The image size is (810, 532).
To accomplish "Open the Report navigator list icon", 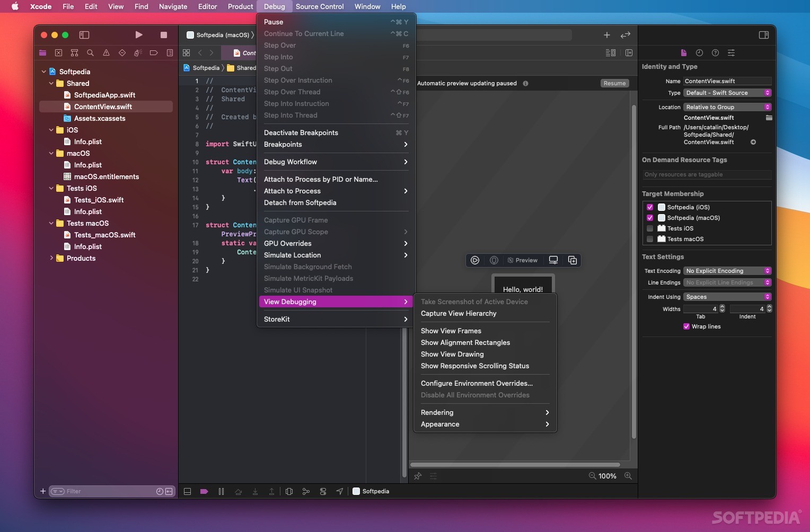I will (x=170, y=53).
